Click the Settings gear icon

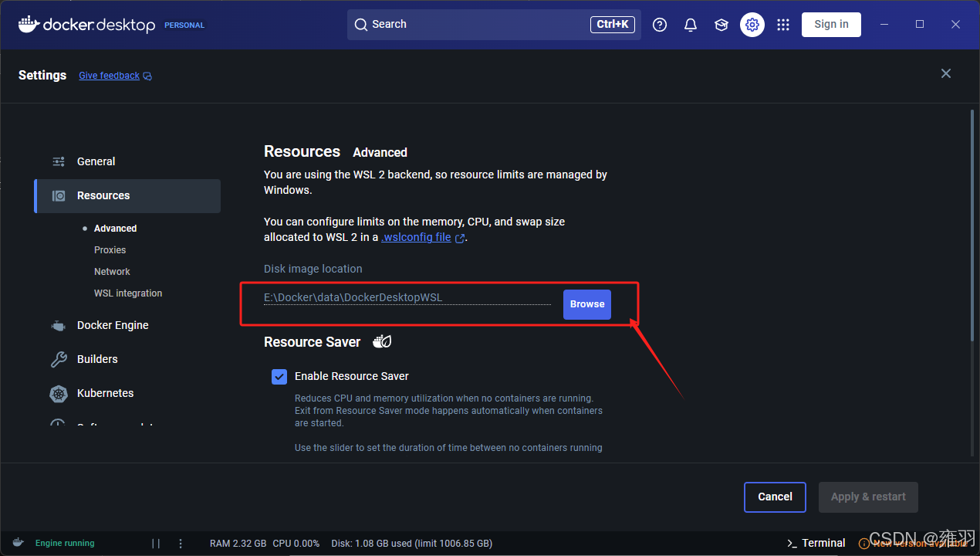[752, 25]
